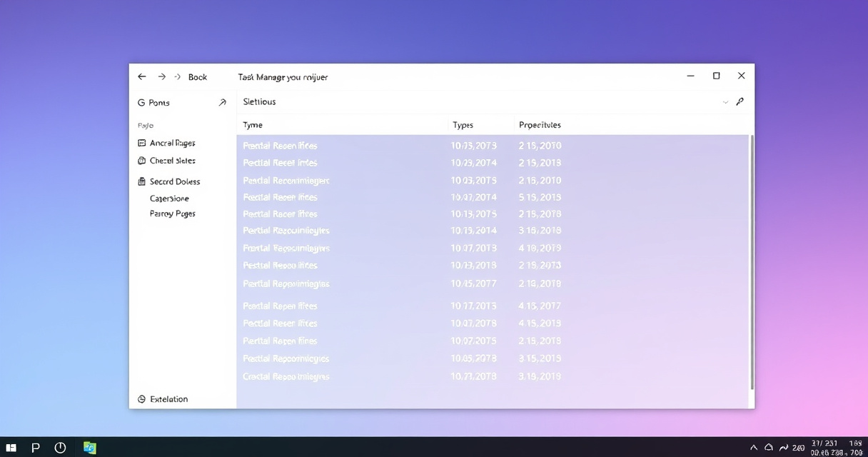
Task: Click the forward arrow next to back
Action: click(162, 76)
